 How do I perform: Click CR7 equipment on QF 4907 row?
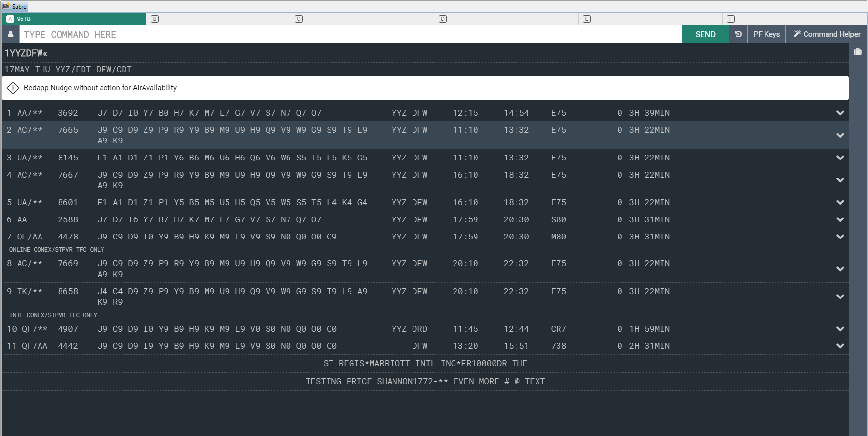(x=559, y=329)
